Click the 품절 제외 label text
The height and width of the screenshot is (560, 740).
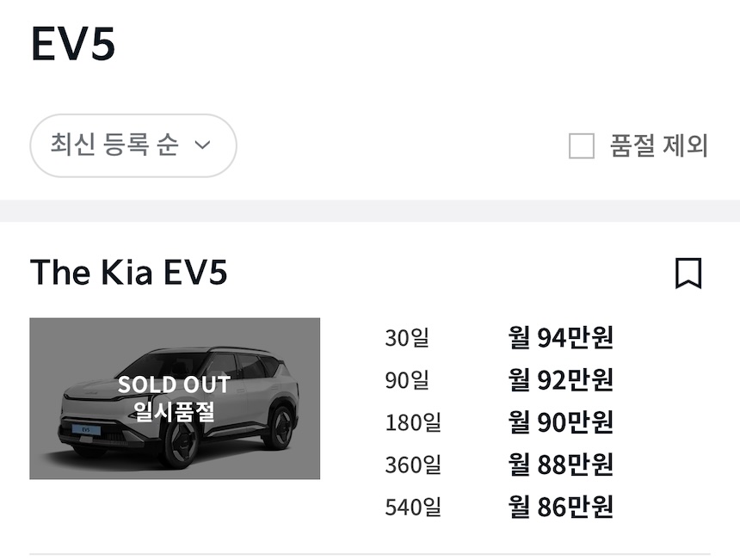point(659,146)
